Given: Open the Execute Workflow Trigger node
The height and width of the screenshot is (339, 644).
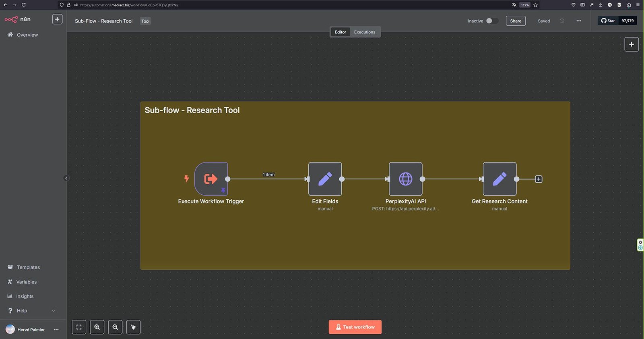Looking at the screenshot, I should [x=211, y=179].
